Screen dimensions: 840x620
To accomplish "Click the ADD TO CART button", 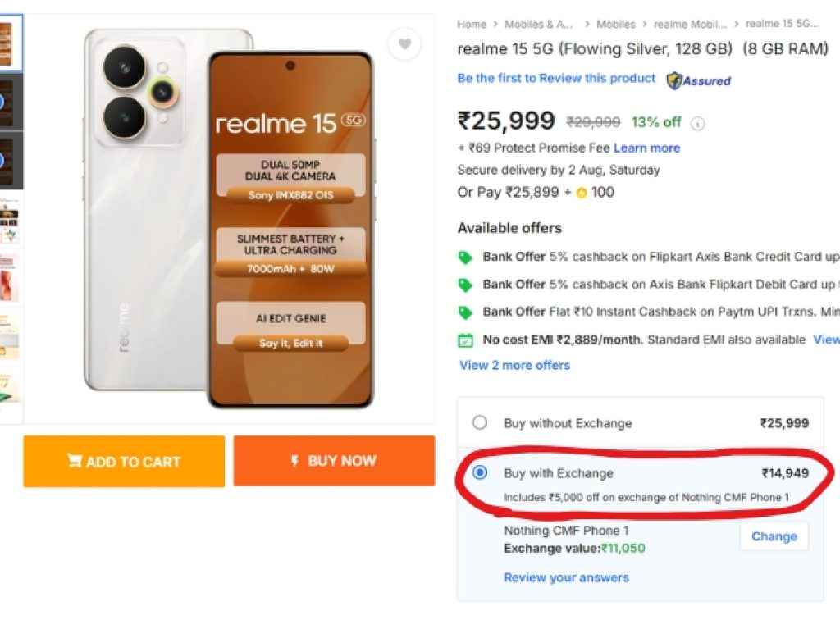I will [124, 462].
